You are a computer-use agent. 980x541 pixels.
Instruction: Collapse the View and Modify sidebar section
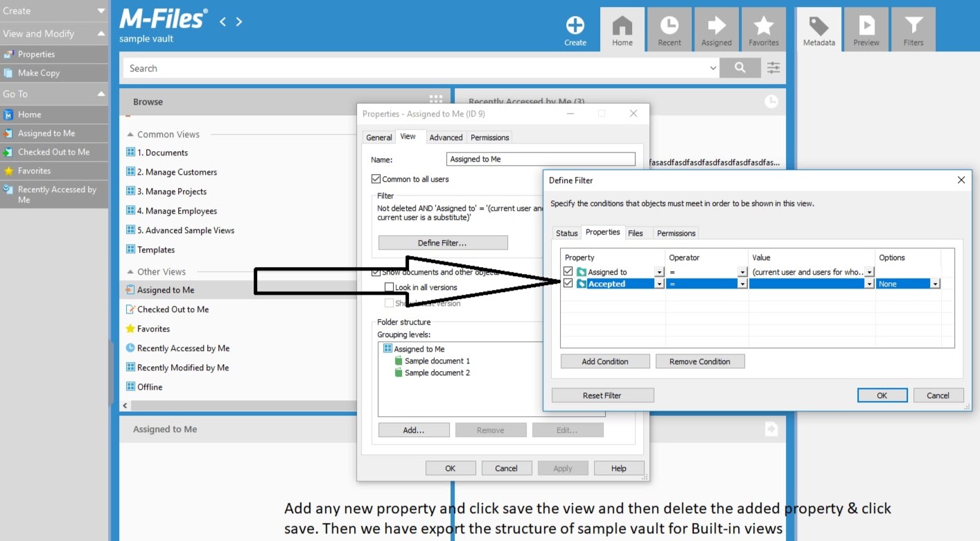[101, 33]
